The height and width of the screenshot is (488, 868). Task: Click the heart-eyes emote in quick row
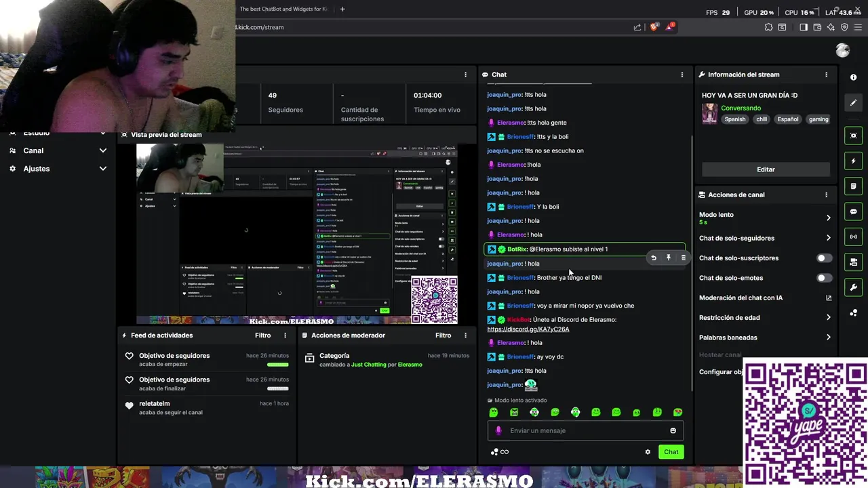[x=677, y=412]
